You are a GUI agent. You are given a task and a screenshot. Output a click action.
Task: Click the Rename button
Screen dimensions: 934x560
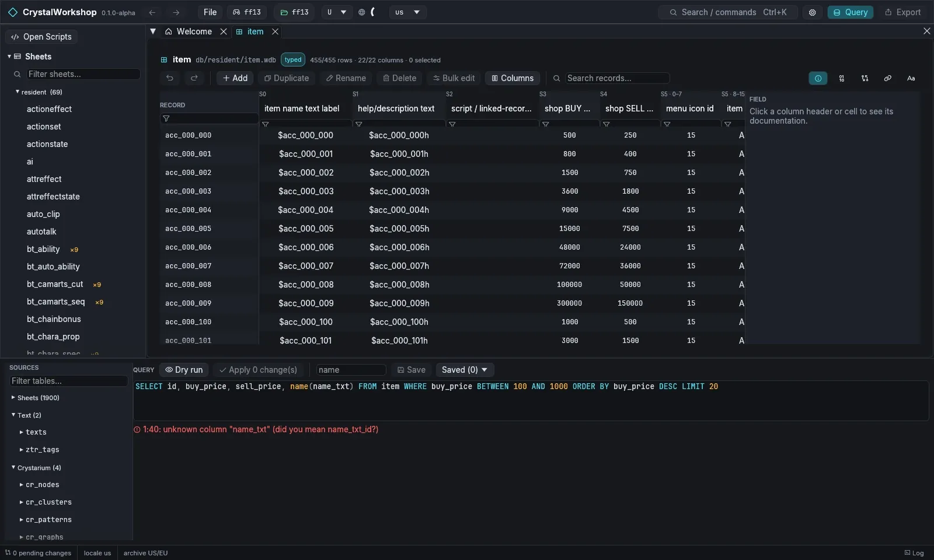(x=346, y=78)
